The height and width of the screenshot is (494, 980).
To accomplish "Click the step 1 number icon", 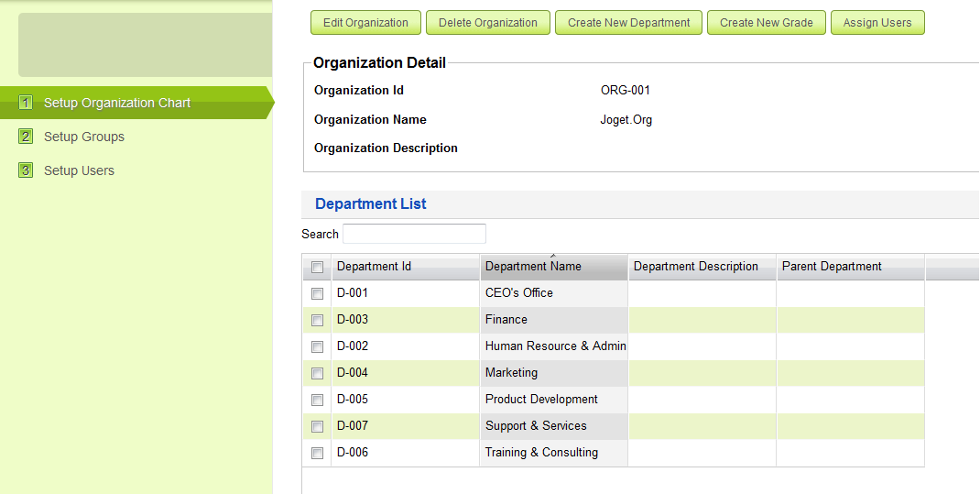I will click(x=26, y=103).
